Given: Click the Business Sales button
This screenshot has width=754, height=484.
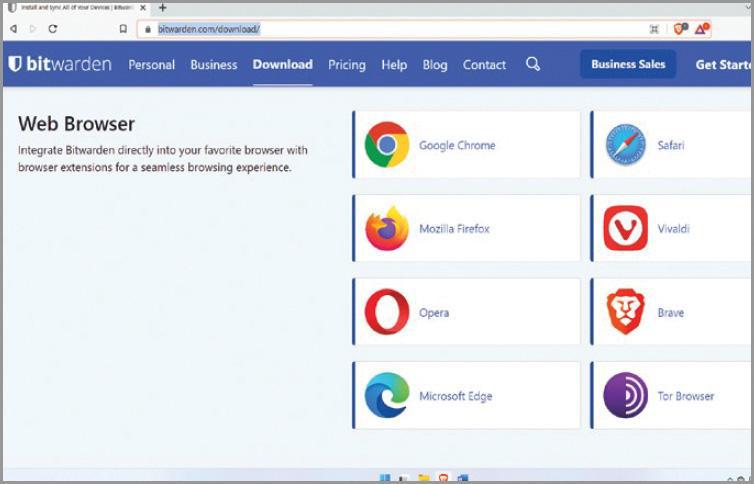Looking at the screenshot, I should click(628, 64).
